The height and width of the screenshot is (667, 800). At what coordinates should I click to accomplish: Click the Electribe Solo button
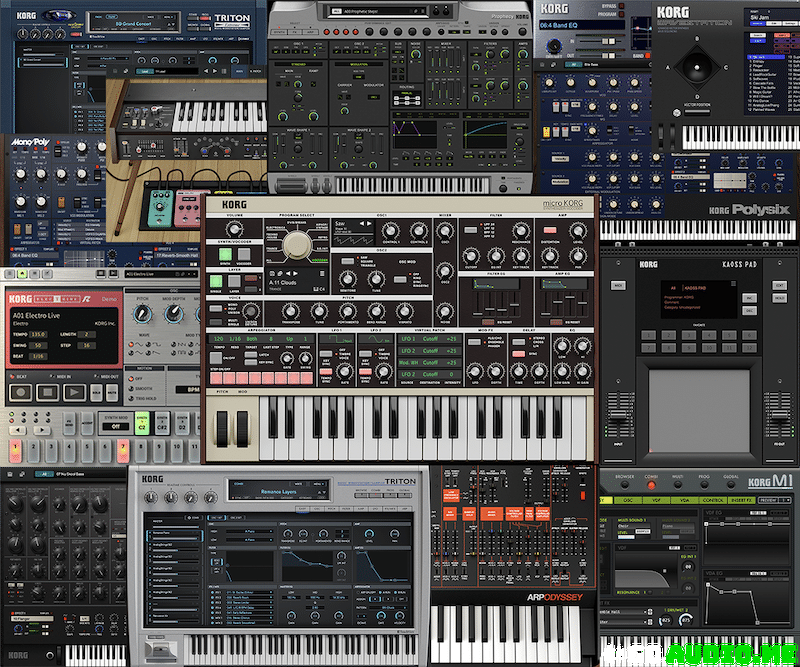(x=97, y=392)
